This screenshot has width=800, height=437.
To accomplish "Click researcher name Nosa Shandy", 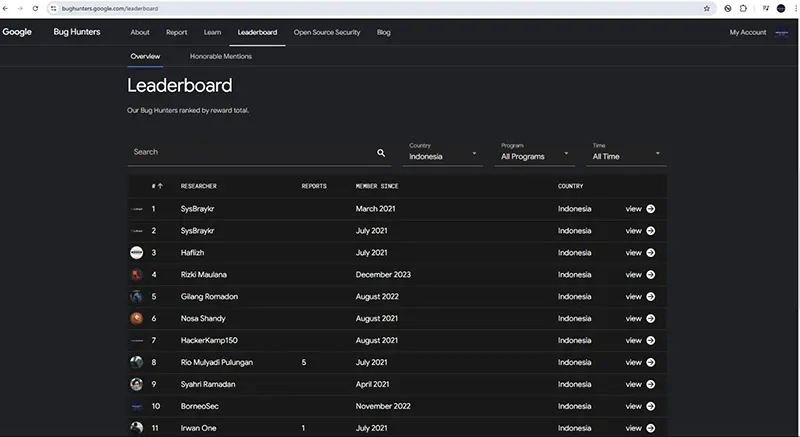I will pos(203,318).
